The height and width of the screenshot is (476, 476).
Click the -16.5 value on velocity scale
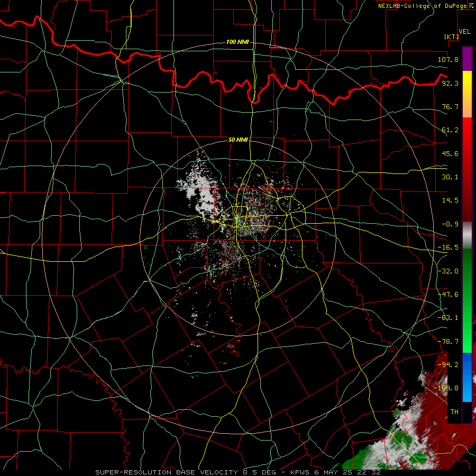[448, 248]
